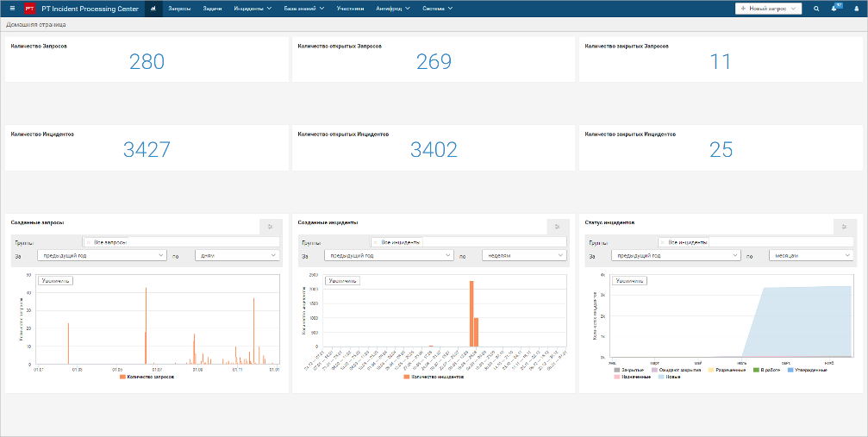
Task: Click the Созданные запросы widget title
Action: [37, 222]
